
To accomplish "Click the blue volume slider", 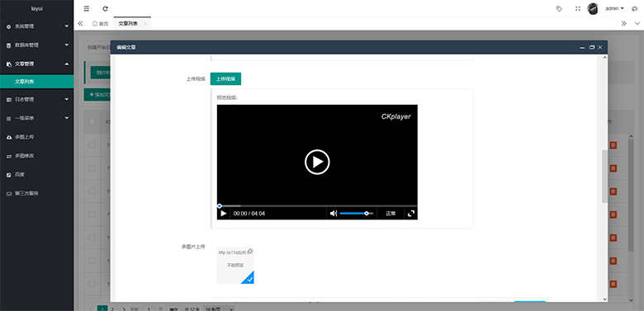I will coord(356,214).
